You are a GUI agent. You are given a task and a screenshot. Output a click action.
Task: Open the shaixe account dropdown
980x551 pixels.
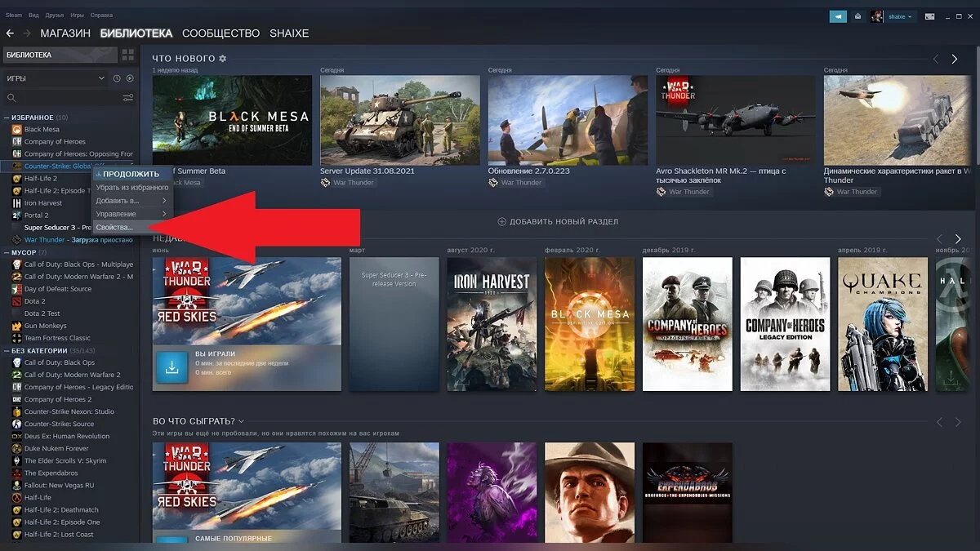(902, 16)
